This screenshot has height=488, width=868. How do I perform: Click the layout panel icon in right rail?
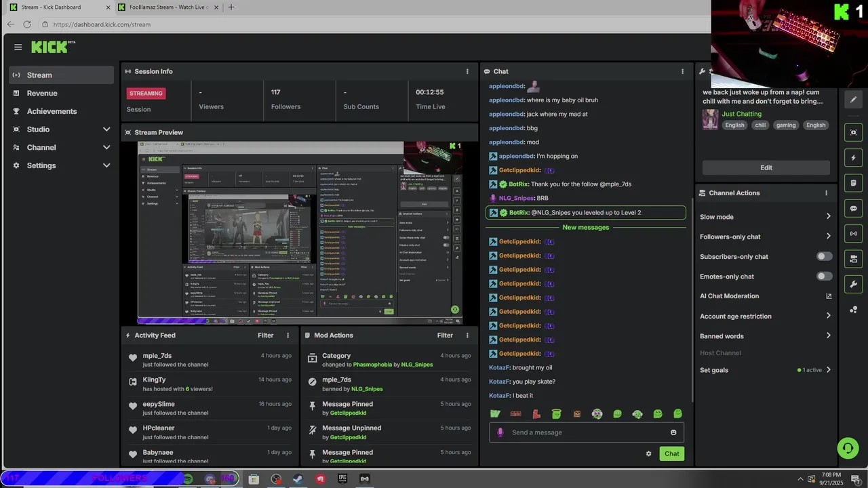pyautogui.click(x=853, y=259)
